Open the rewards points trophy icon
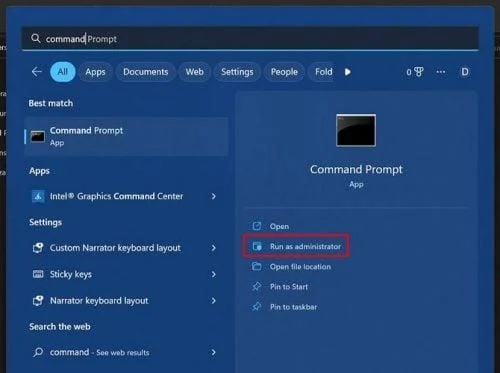 click(x=415, y=72)
